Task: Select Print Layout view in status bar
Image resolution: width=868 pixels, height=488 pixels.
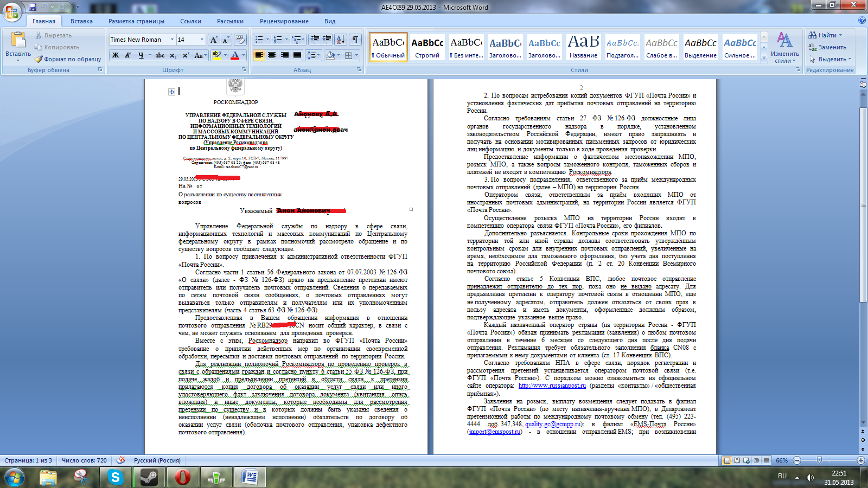Action: pos(727,460)
